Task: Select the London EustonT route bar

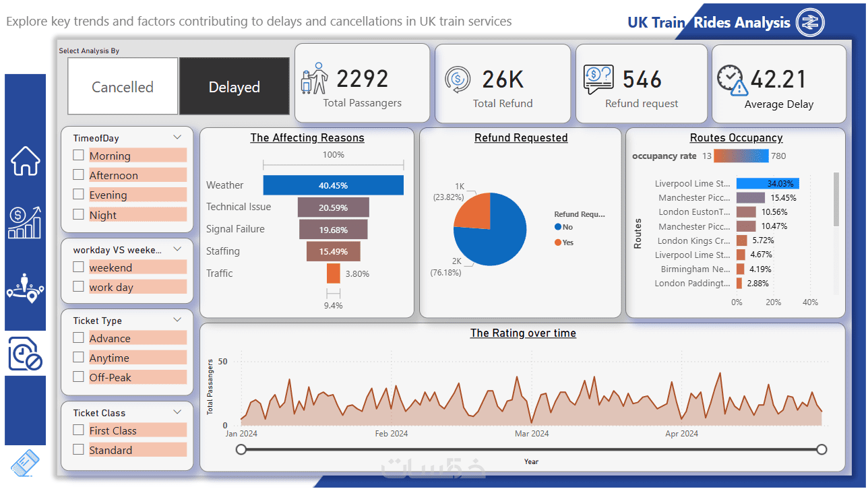Action: 746,211
